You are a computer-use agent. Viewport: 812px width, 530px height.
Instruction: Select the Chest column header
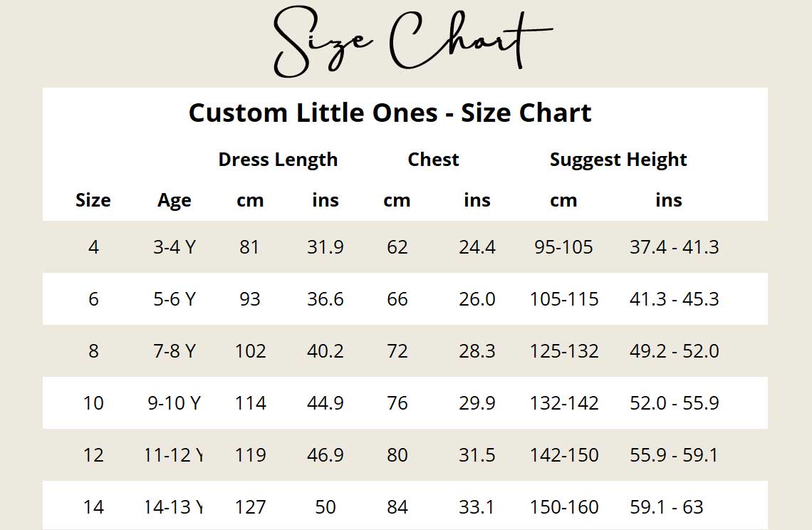click(433, 160)
